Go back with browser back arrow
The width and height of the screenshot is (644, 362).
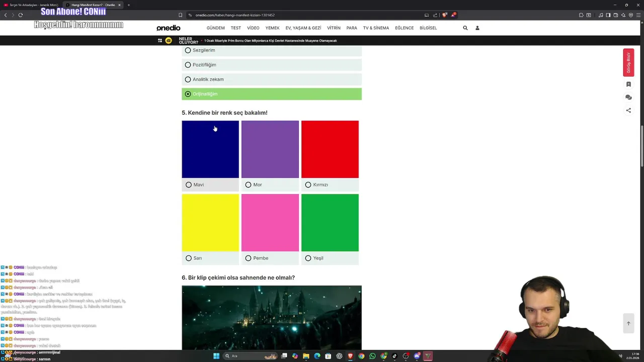point(6,15)
